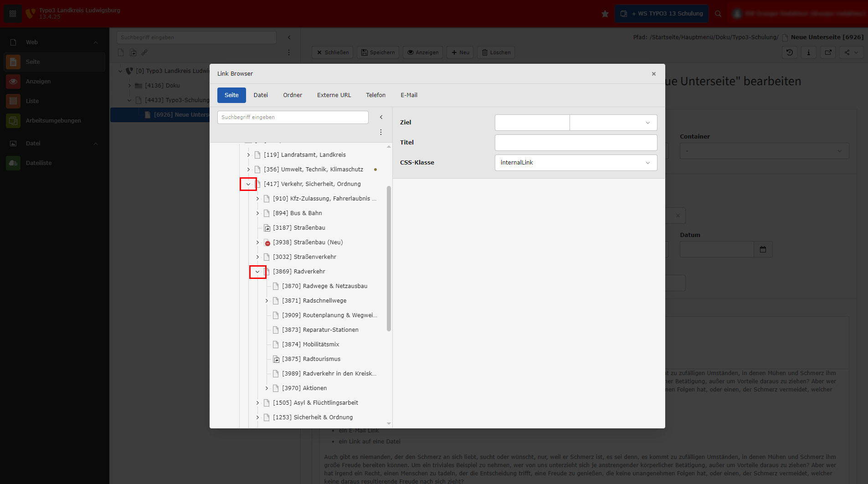Collapse the Radverkehr tree node

[257, 272]
